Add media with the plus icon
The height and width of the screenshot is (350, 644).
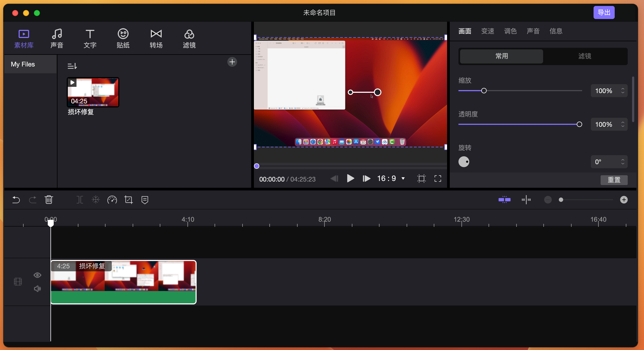(232, 62)
